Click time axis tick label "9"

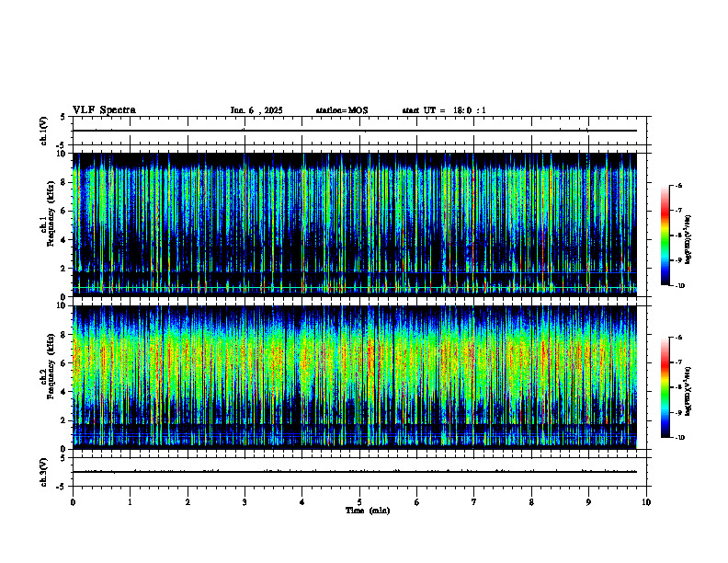588,502
